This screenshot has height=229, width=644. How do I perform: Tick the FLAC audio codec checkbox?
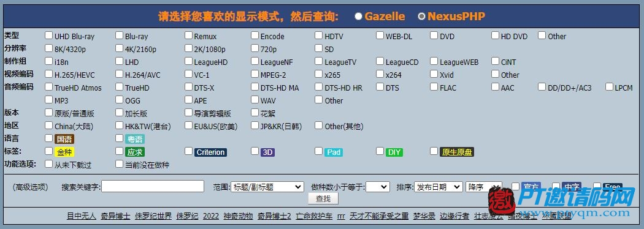point(434,87)
